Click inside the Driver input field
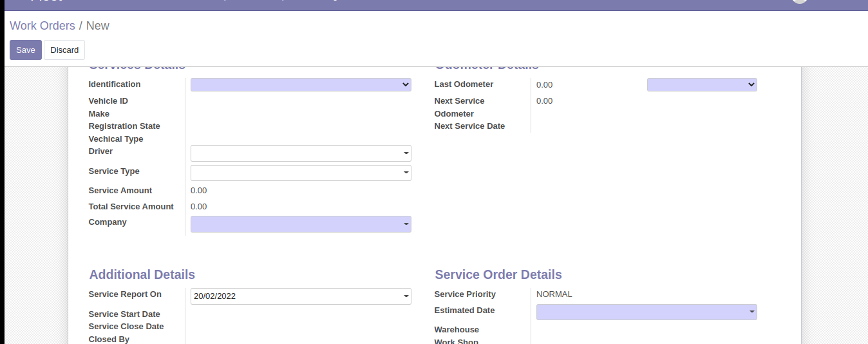Viewport: 868px width, 344px height. tap(296, 153)
